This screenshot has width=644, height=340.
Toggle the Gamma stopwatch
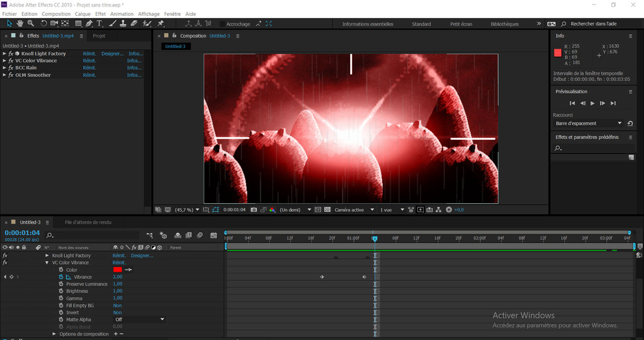(61, 298)
